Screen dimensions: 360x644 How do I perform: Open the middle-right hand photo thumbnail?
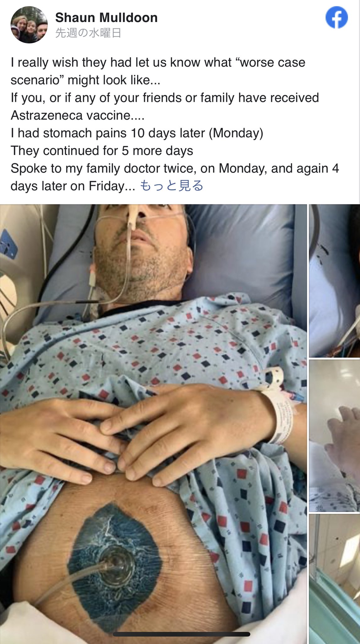pos(335,435)
